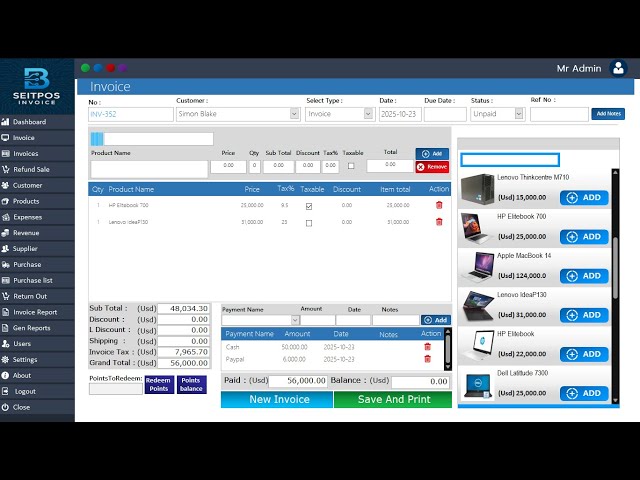
Task: Expand the Customer dropdown
Action: point(294,114)
